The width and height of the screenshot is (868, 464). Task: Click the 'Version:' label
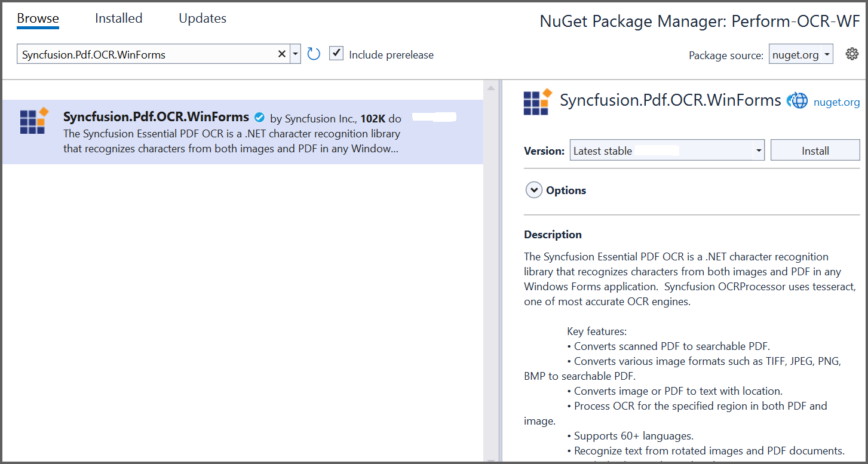(x=544, y=151)
